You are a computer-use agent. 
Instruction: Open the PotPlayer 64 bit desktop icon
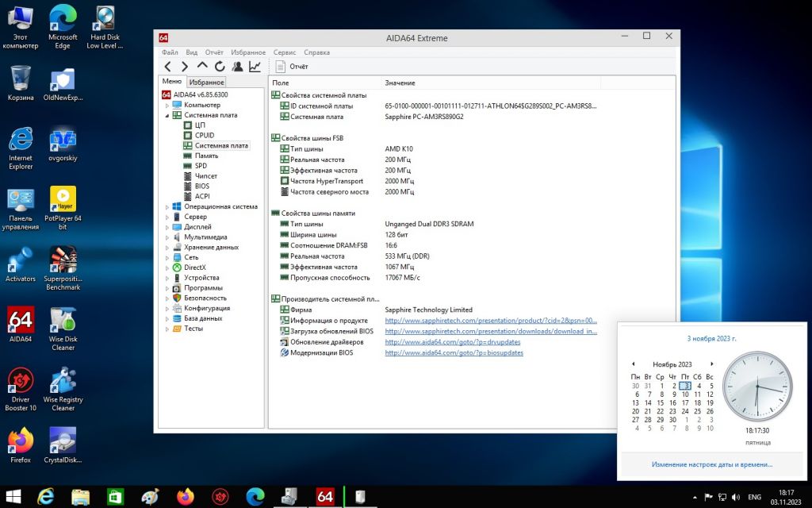[x=63, y=207]
